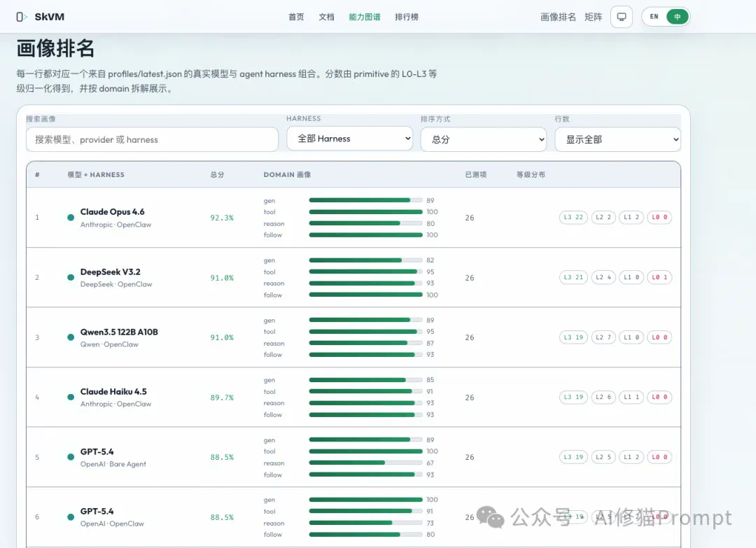Select GPT-5.4 with Bare Agent harness
The image size is (756, 548).
click(97, 451)
